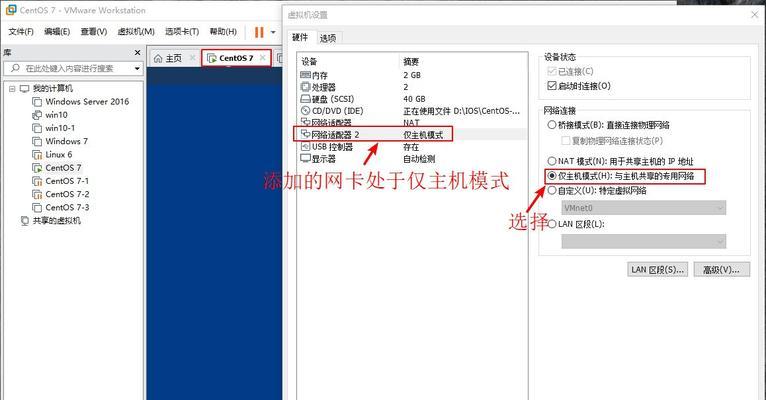Select 仅主机模式(H) radio button

tap(552, 175)
